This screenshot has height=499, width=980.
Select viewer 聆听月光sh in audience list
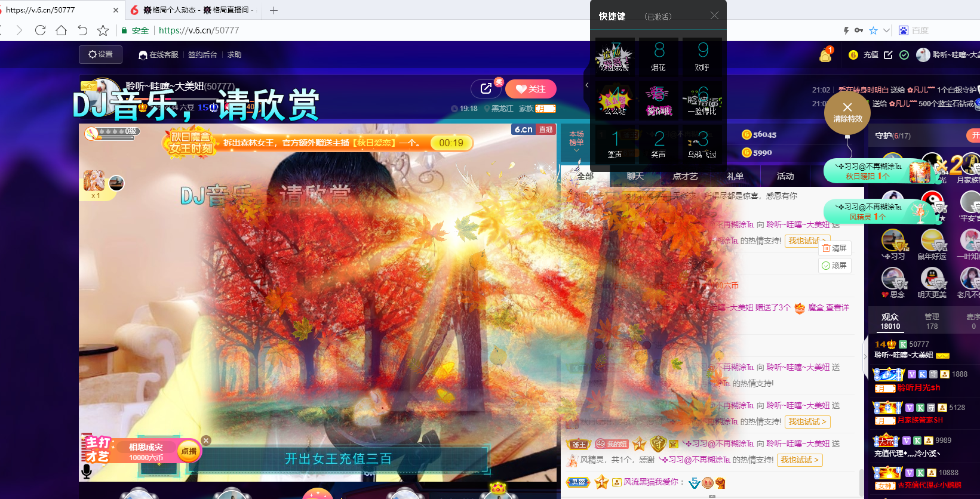coord(918,387)
